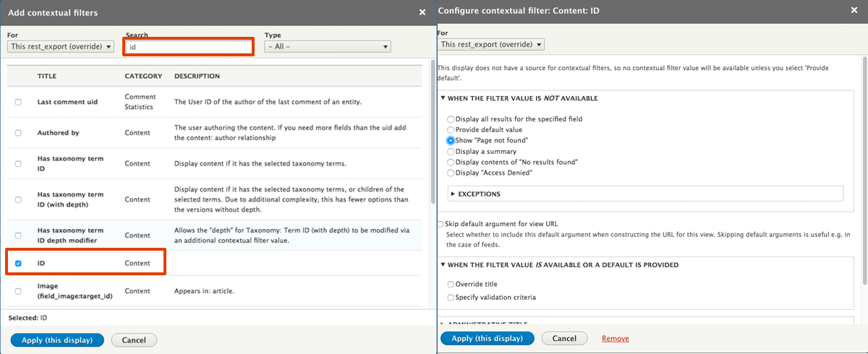Click the 'Selected: ID' status text
Screen dimensions: 868x354
[x=28, y=317]
